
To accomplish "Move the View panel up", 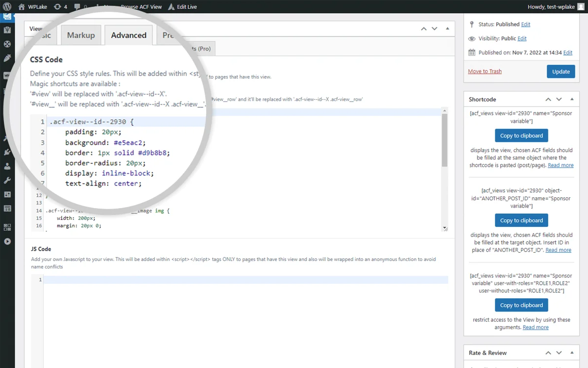I will point(424,28).
